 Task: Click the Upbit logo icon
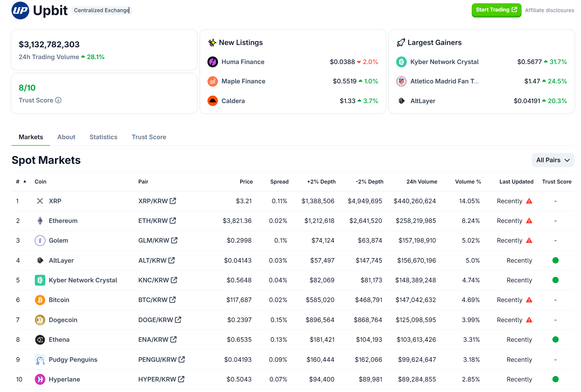20,11
